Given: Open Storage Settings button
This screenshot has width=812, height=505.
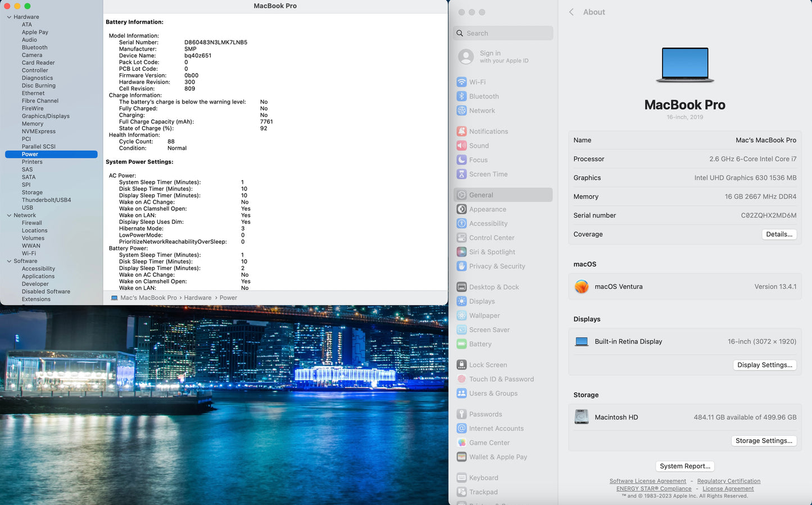Looking at the screenshot, I should (x=764, y=441).
